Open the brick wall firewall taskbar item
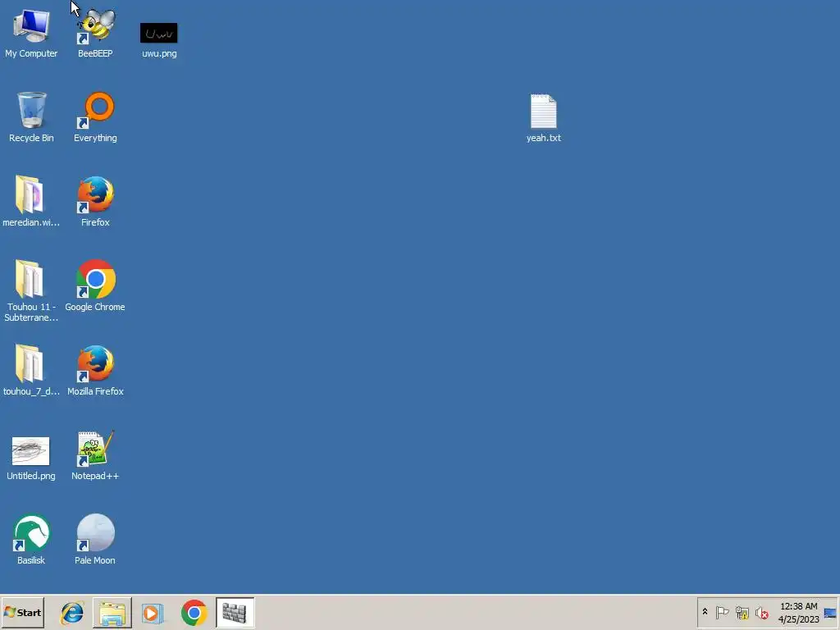 coord(235,613)
